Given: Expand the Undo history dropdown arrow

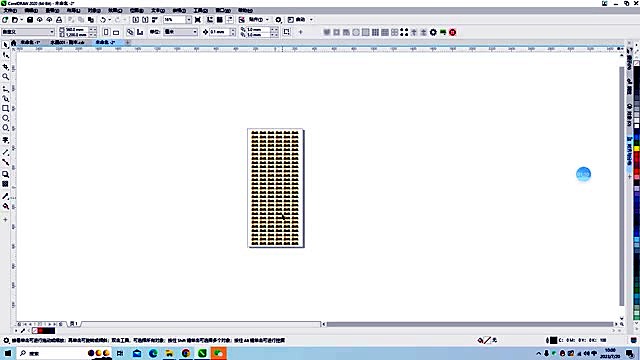Looking at the screenshot, I should tap(109, 20).
